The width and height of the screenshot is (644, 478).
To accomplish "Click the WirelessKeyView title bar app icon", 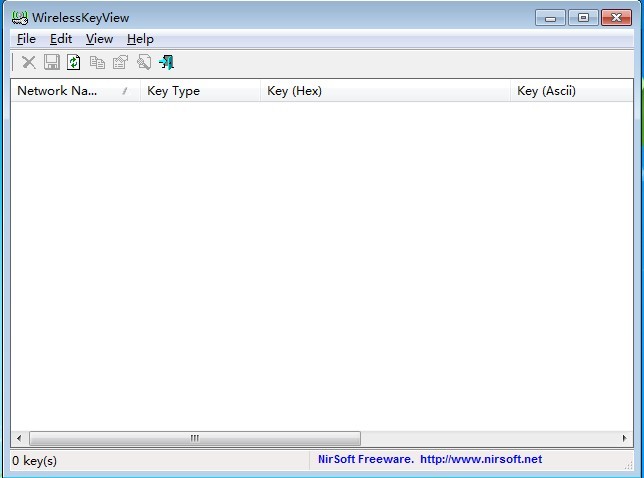I will click(x=19, y=17).
